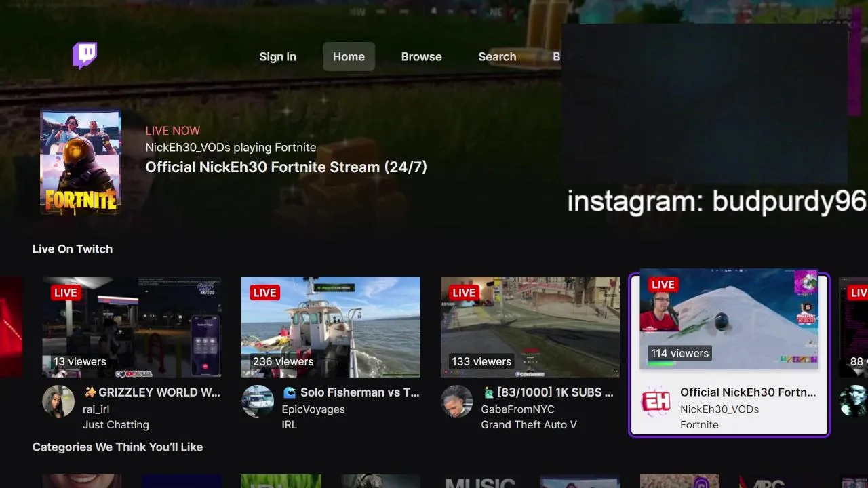Open EpicVoyages boat stream thumbnail
This screenshot has height=488, width=868.
[x=331, y=327]
